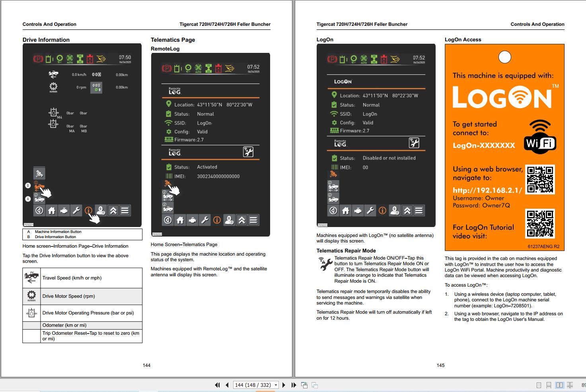Tap the orange info icon in Drive Information screen
This screenshot has height=392, width=586.
88,211
